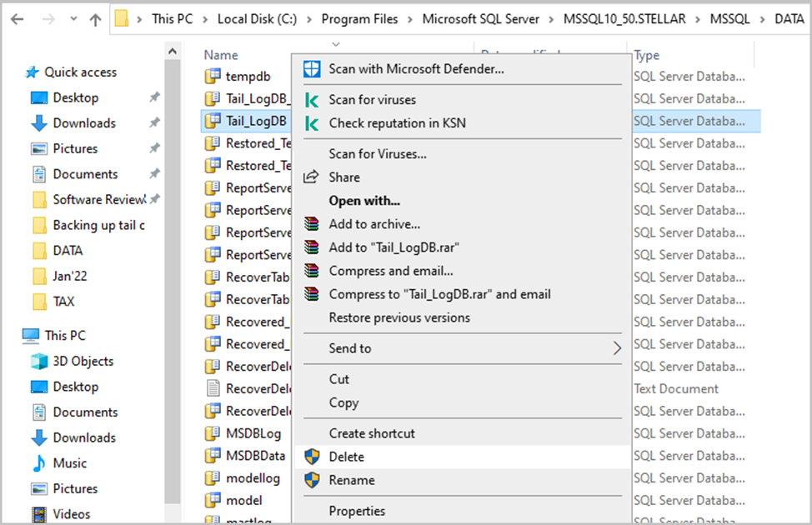This screenshot has height=525, width=812.
Task: Click the Forward navigation arrow
Action: click(x=48, y=20)
